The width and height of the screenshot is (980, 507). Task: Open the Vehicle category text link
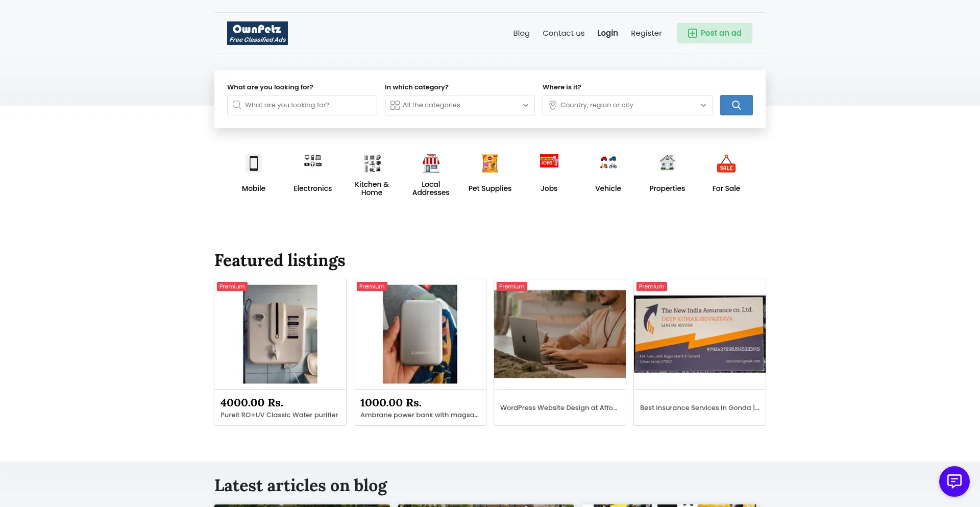pos(608,188)
